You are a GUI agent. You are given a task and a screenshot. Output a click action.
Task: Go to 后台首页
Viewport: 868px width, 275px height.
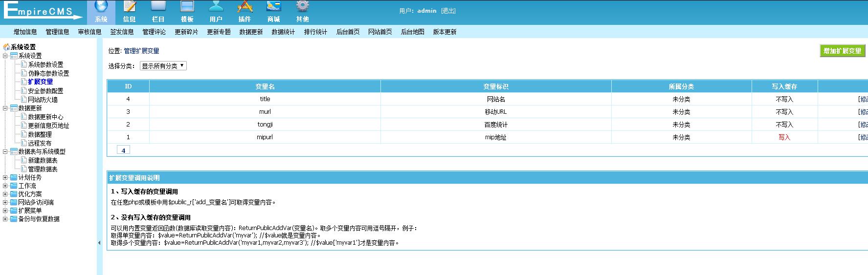[348, 32]
